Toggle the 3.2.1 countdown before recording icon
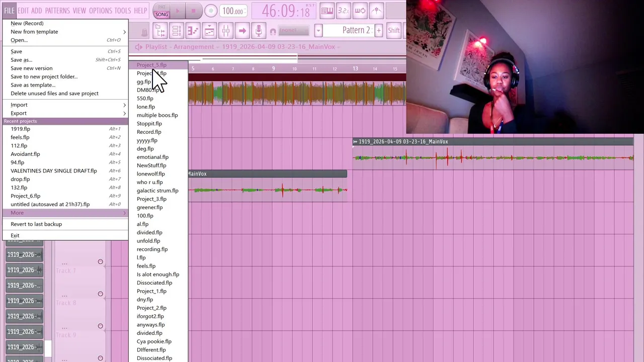Viewport: 644px width, 362px height. point(343,11)
